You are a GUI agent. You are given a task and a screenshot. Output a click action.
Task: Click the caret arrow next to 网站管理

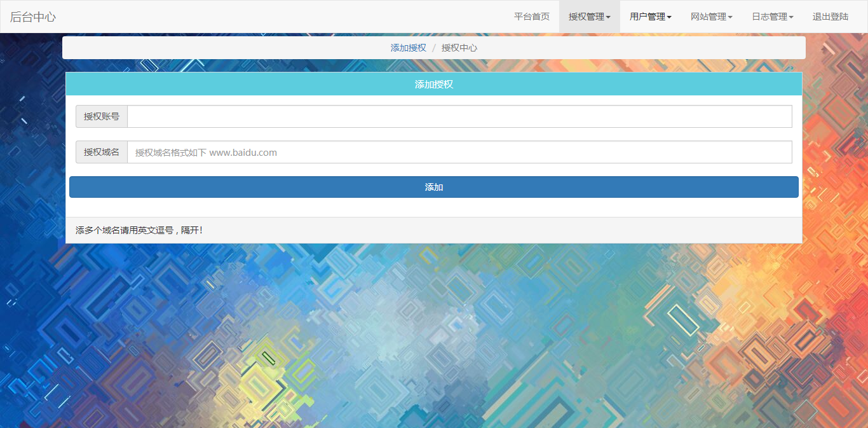[x=730, y=17]
